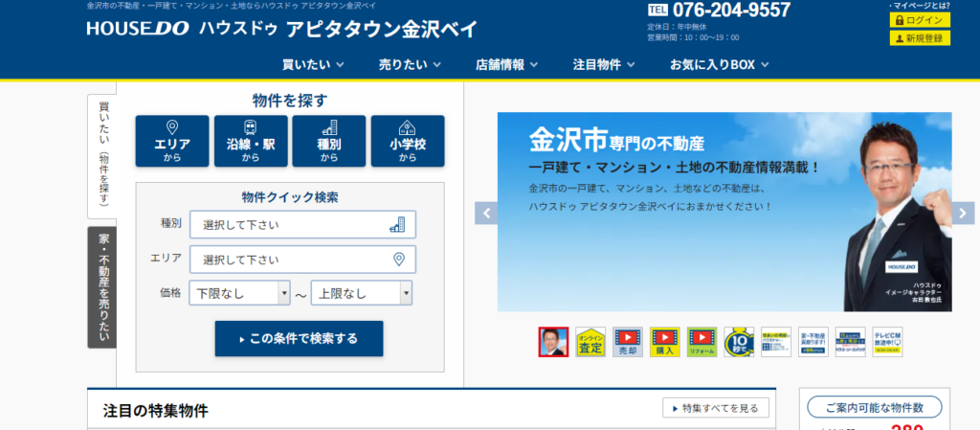Select the 住まいの売却 thumbnail

[776, 342]
